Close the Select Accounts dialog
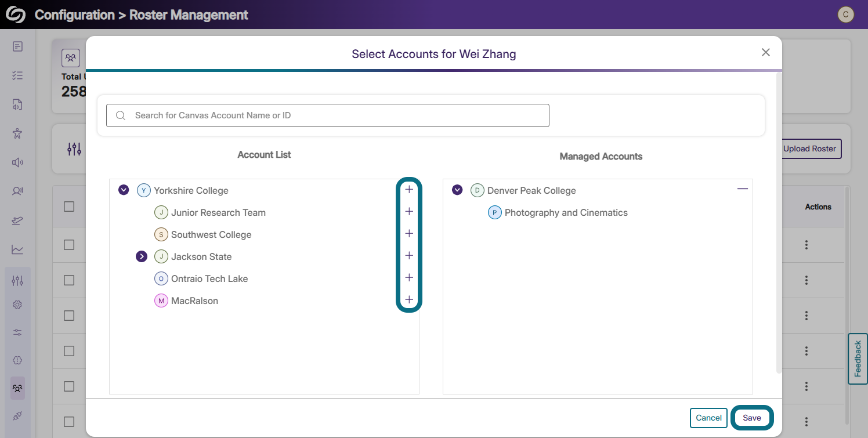The width and height of the screenshot is (868, 438). tap(765, 53)
